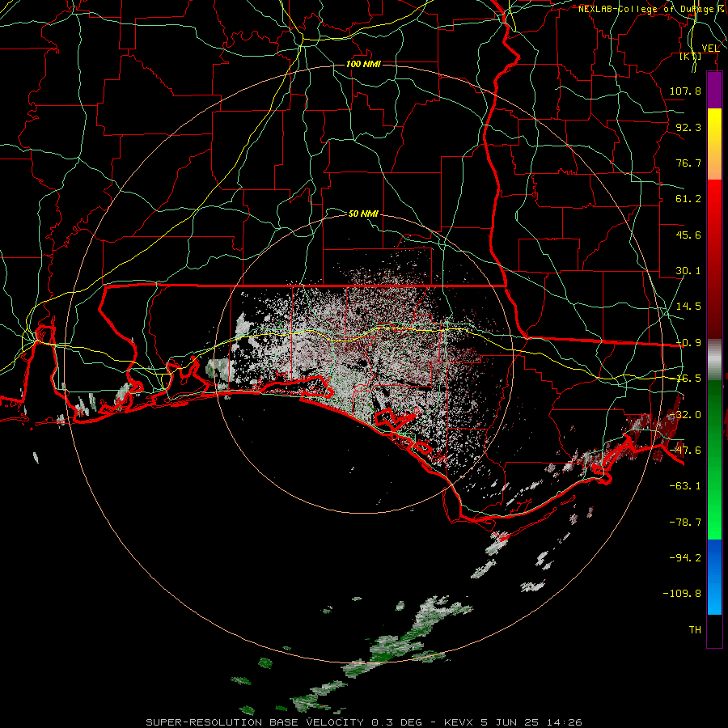The image size is (728, 728).
Task: Click the yellow-orange segment of velocity color bar
Action: tap(714, 144)
